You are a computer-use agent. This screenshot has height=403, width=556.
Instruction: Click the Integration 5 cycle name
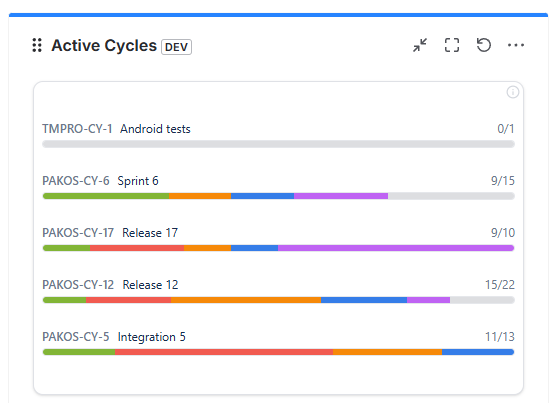tap(151, 337)
